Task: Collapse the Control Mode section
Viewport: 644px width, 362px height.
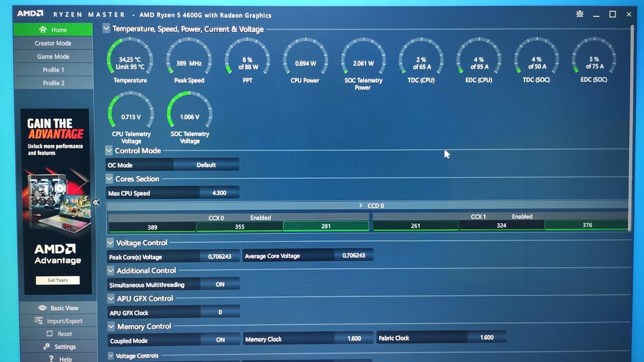Action: 109,150
